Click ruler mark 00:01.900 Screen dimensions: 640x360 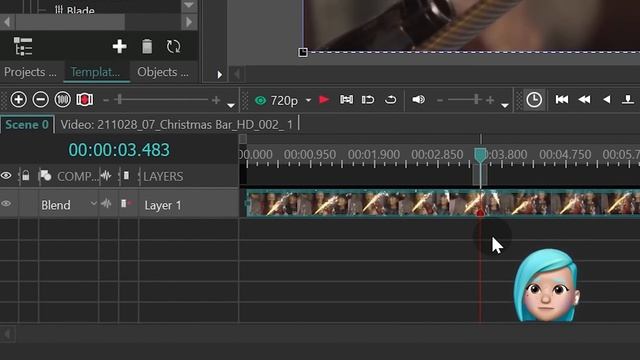[x=373, y=155]
